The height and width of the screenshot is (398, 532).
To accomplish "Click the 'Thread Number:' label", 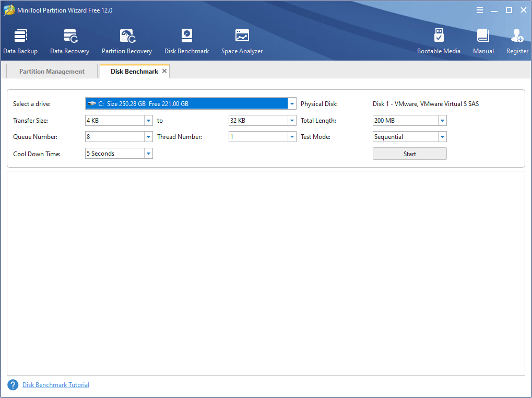I will coord(180,137).
